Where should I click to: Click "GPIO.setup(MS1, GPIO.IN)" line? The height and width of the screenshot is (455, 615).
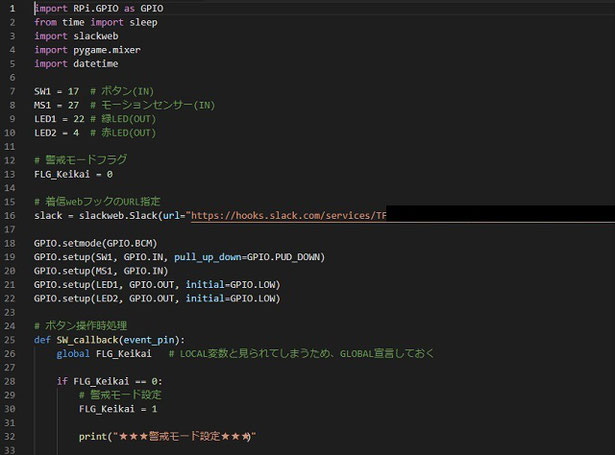pos(101,271)
